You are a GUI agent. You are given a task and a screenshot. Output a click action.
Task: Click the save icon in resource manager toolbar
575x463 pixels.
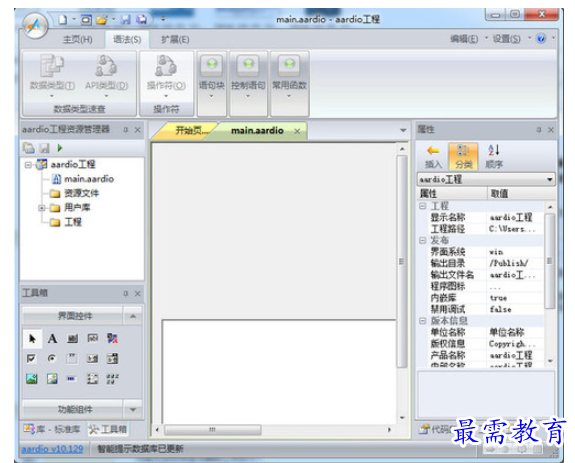tap(45, 148)
